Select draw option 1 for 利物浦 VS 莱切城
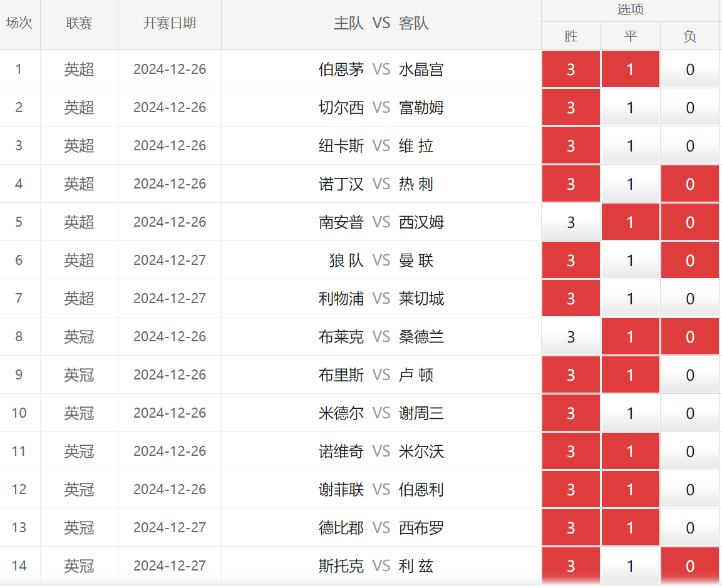The image size is (722, 588). click(x=631, y=298)
